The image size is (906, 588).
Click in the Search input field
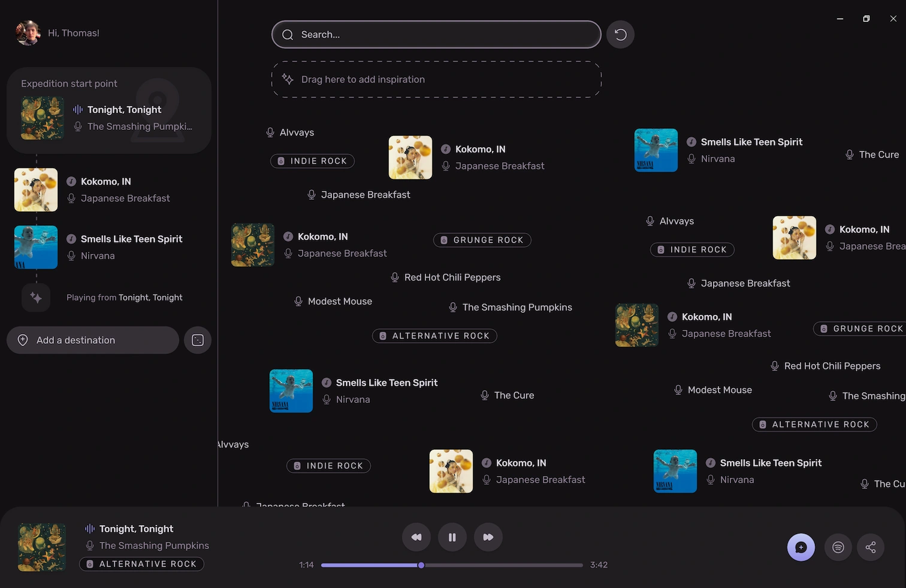(x=436, y=35)
